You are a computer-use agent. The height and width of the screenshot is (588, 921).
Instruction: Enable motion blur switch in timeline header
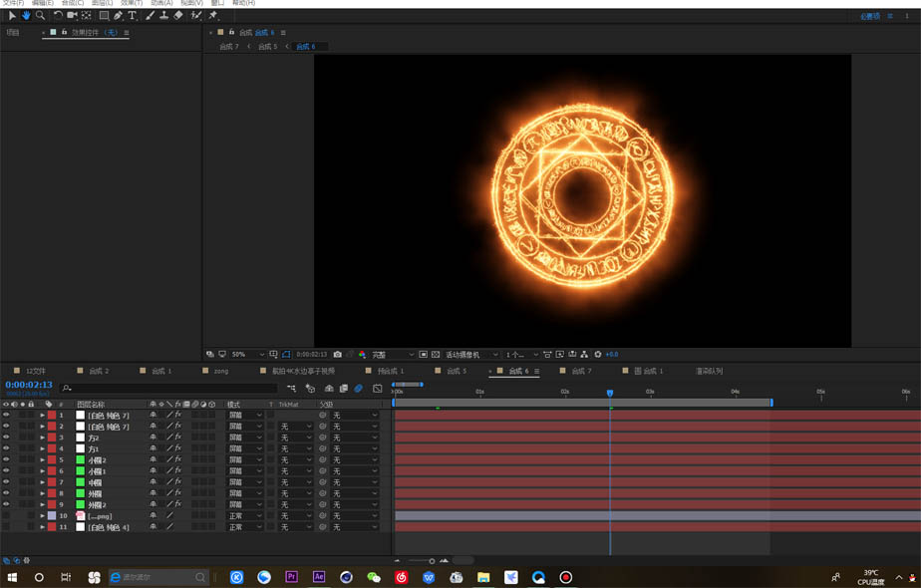[359, 389]
